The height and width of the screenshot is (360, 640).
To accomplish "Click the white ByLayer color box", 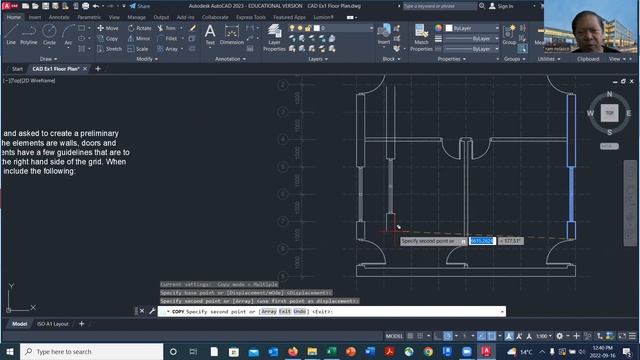I will coord(449,28).
